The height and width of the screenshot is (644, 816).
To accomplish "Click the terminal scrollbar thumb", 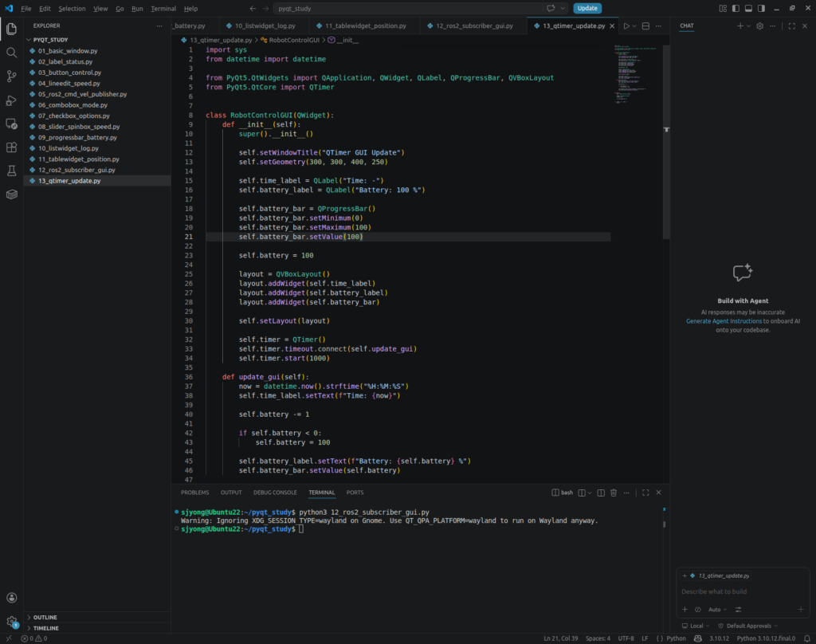I will click(x=665, y=524).
